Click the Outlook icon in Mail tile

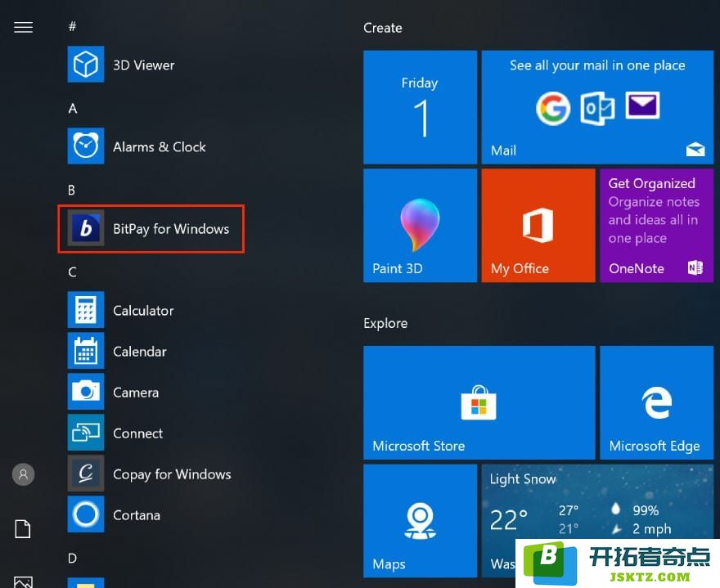tap(597, 108)
